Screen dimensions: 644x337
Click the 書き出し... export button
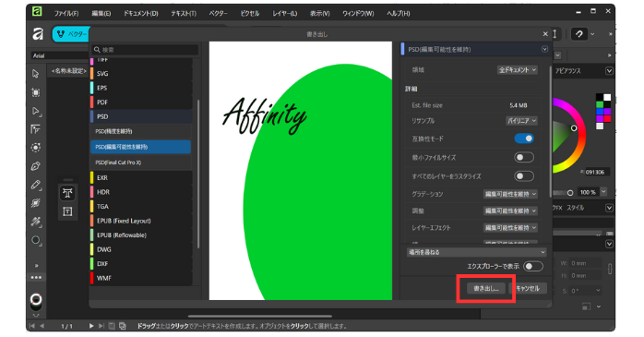point(486,288)
